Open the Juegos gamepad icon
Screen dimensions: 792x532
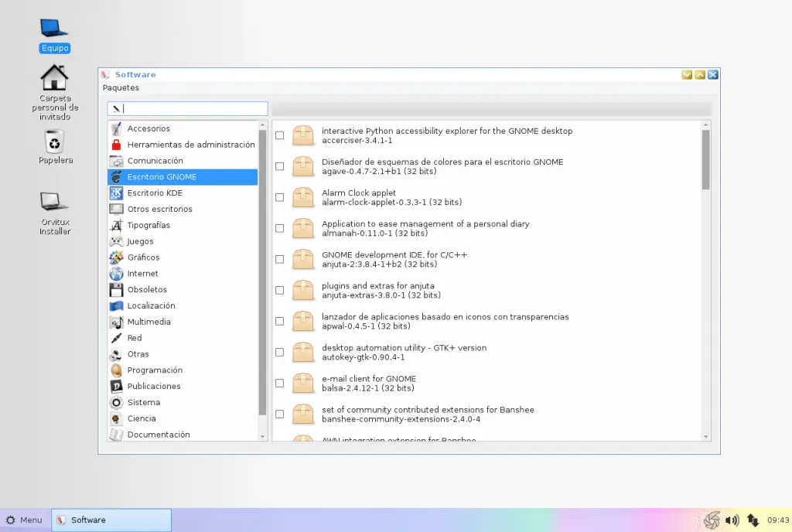[x=116, y=241]
